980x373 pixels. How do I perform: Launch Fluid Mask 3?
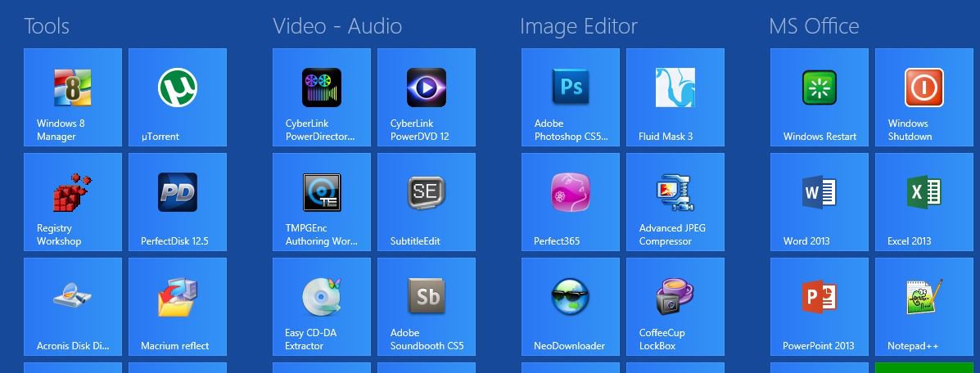(675, 97)
